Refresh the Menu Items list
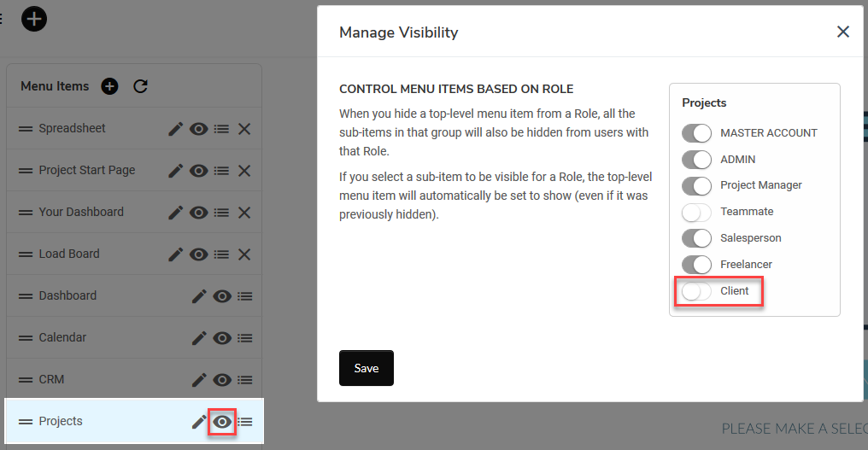The width and height of the screenshot is (868, 450). point(141,86)
